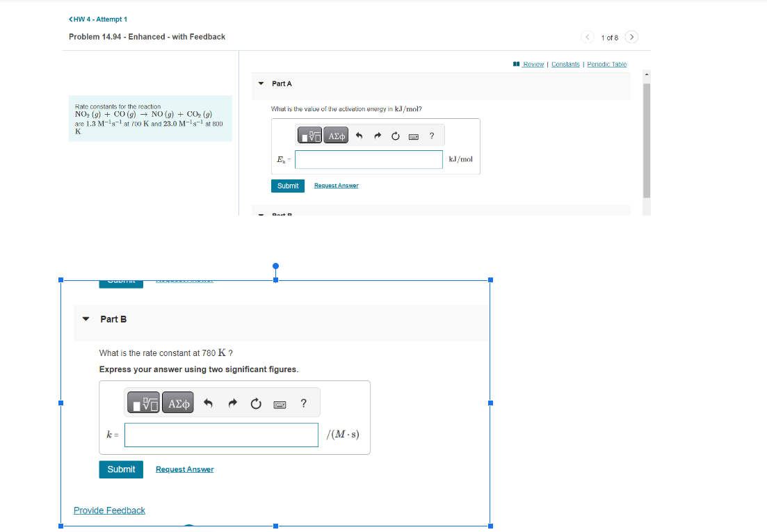Undo last entry in Part B

pyautogui.click(x=208, y=403)
